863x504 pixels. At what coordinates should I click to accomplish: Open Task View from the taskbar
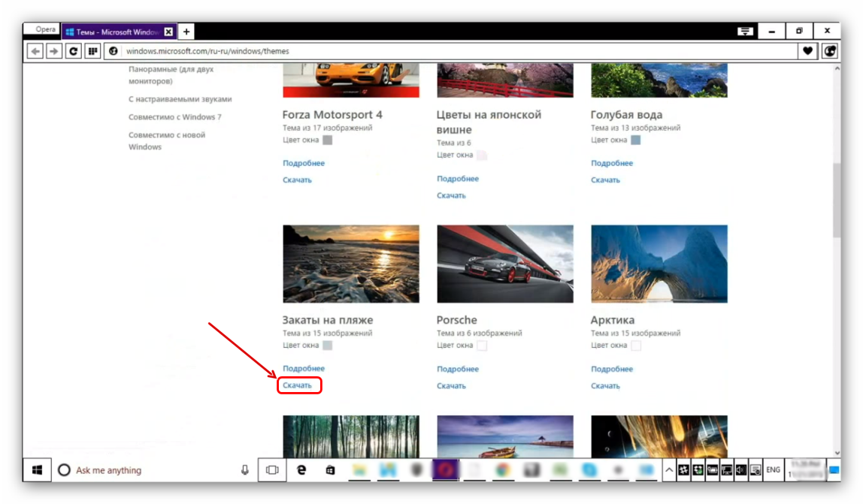click(x=272, y=470)
